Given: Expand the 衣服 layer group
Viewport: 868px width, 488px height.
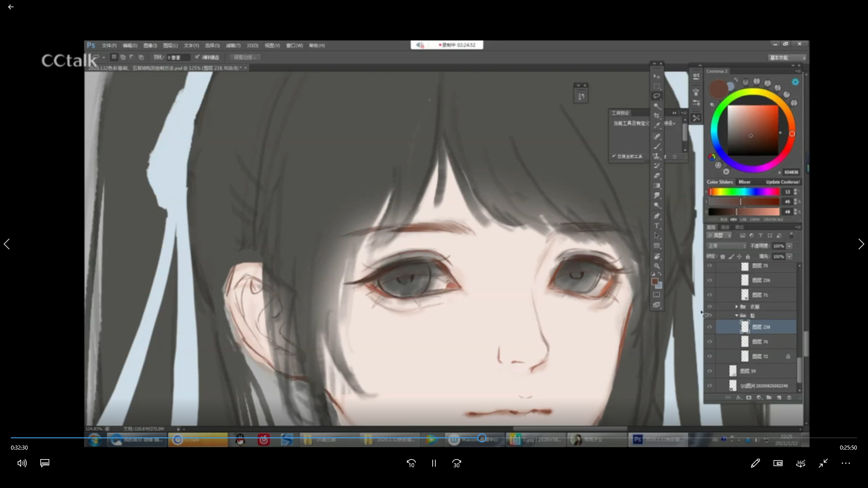Looking at the screenshot, I should pos(736,306).
